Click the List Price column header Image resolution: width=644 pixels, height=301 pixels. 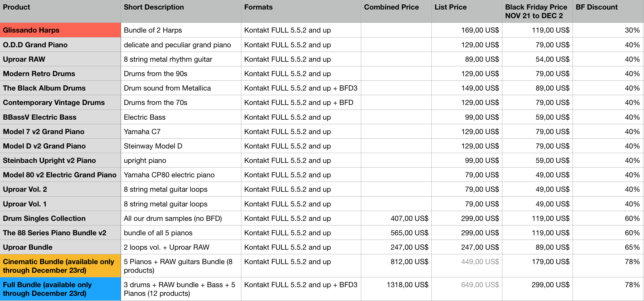[467, 11]
